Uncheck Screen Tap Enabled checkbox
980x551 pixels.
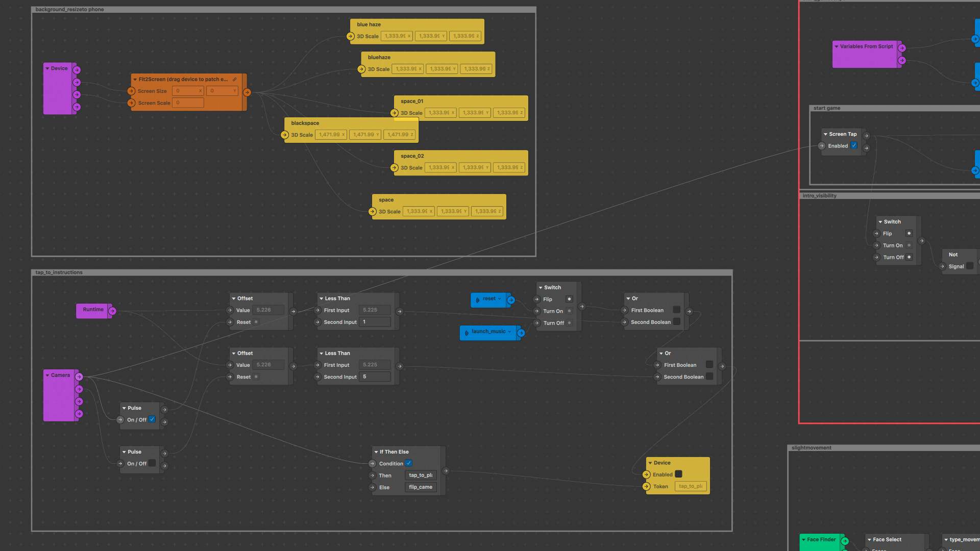click(x=854, y=145)
